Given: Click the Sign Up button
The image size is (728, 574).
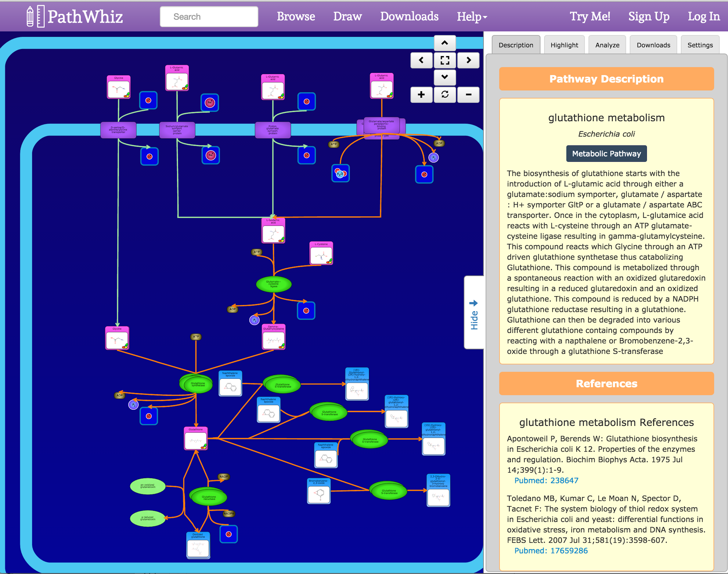Looking at the screenshot, I should click(649, 16).
